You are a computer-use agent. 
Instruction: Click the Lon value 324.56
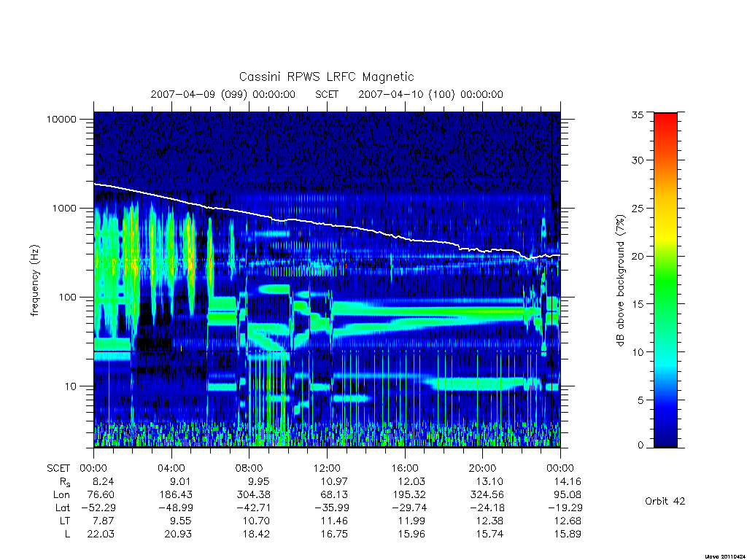487,495
